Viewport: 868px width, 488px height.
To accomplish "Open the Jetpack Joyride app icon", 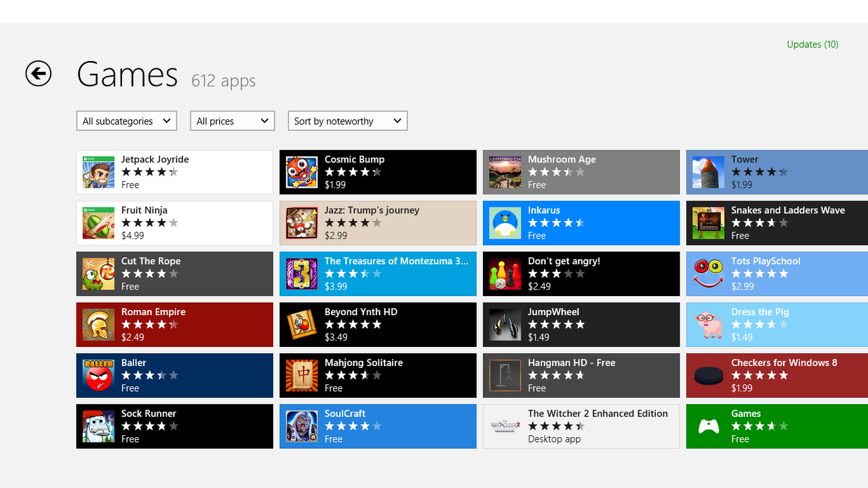I will [98, 172].
